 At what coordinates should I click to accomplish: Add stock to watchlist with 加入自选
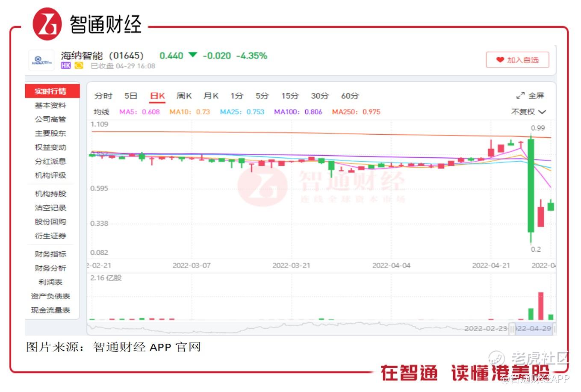point(517,60)
